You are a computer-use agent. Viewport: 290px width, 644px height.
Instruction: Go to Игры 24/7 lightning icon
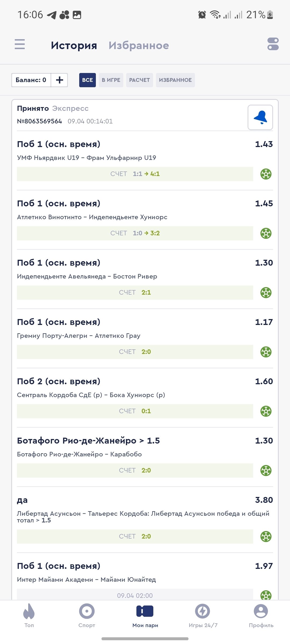tap(202, 612)
